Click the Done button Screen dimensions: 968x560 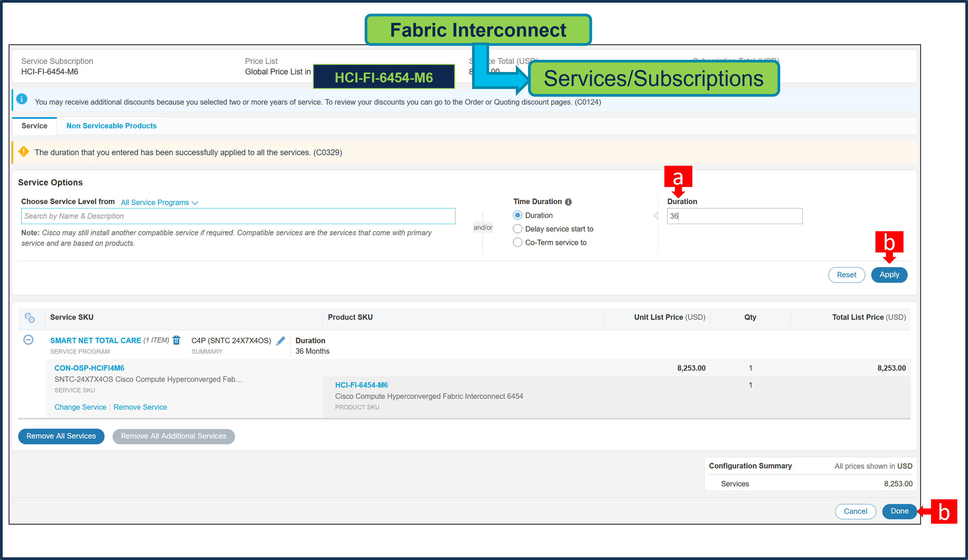(x=899, y=511)
